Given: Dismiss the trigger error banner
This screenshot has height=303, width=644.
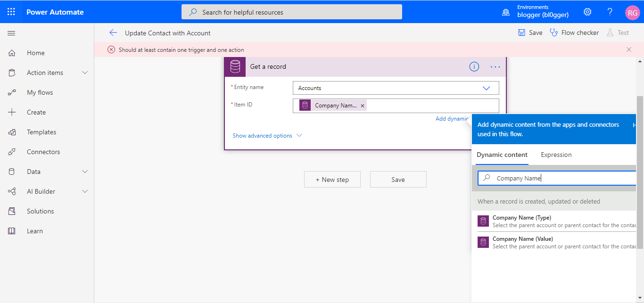Looking at the screenshot, I should (628, 49).
